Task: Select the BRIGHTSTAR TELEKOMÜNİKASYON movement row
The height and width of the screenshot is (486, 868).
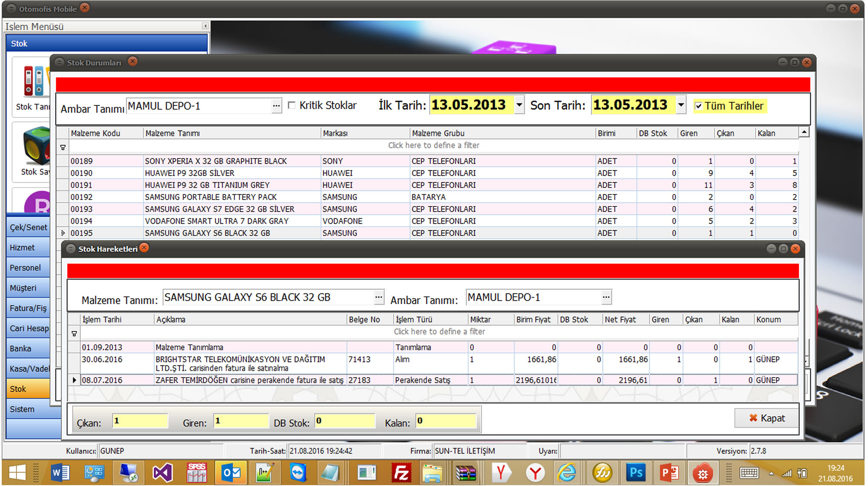Action: coord(439,364)
